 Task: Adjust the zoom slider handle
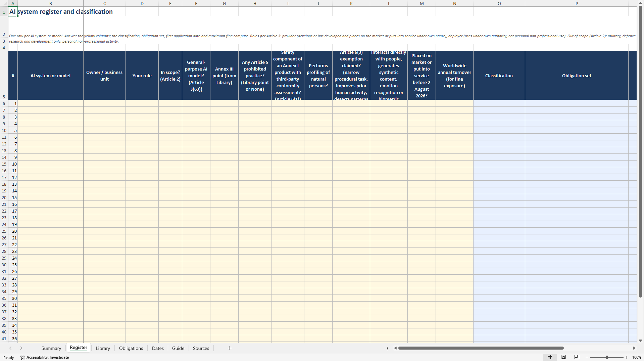point(607,357)
